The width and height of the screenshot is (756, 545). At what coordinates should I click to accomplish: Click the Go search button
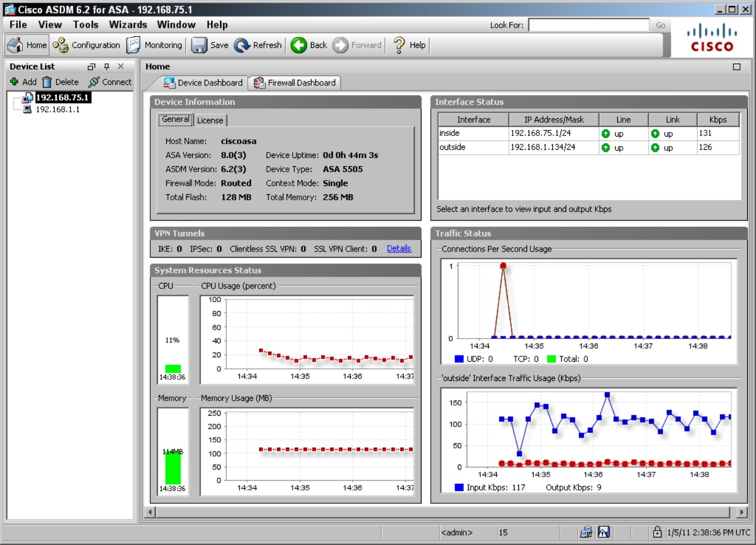point(660,25)
